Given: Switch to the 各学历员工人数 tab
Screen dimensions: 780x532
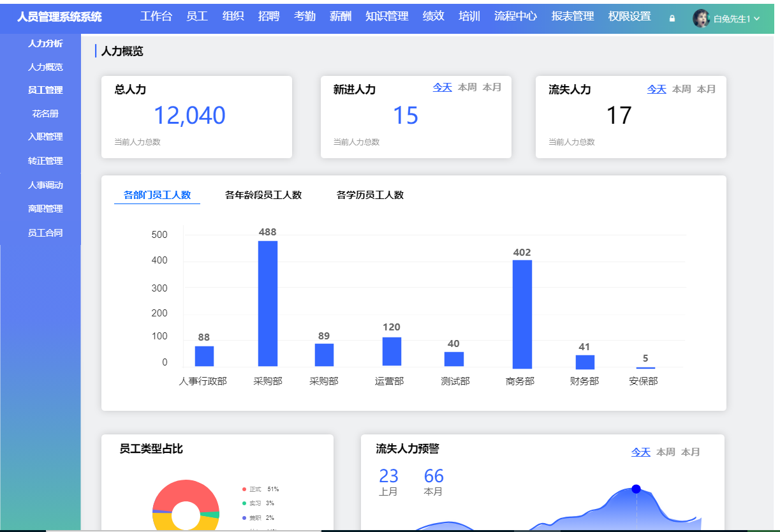Looking at the screenshot, I should point(369,195).
